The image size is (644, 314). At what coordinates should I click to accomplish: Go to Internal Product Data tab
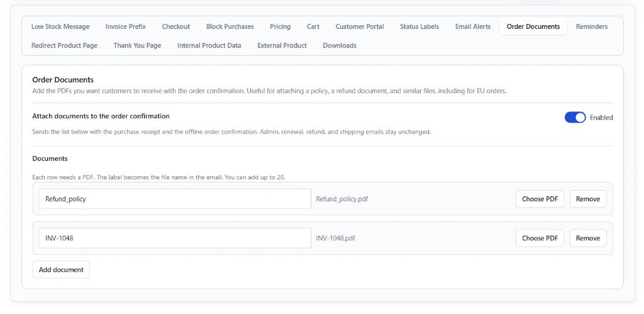[x=209, y=45]
